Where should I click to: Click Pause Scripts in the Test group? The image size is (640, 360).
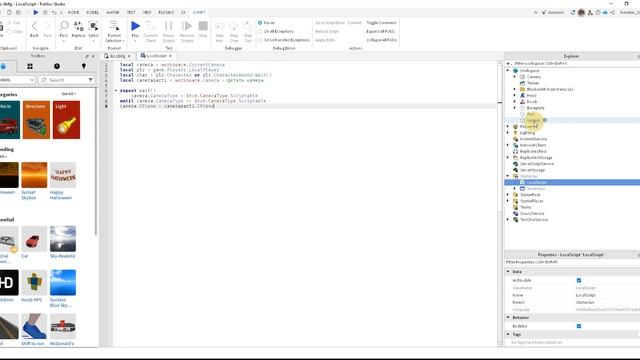[x=168, y=27]
